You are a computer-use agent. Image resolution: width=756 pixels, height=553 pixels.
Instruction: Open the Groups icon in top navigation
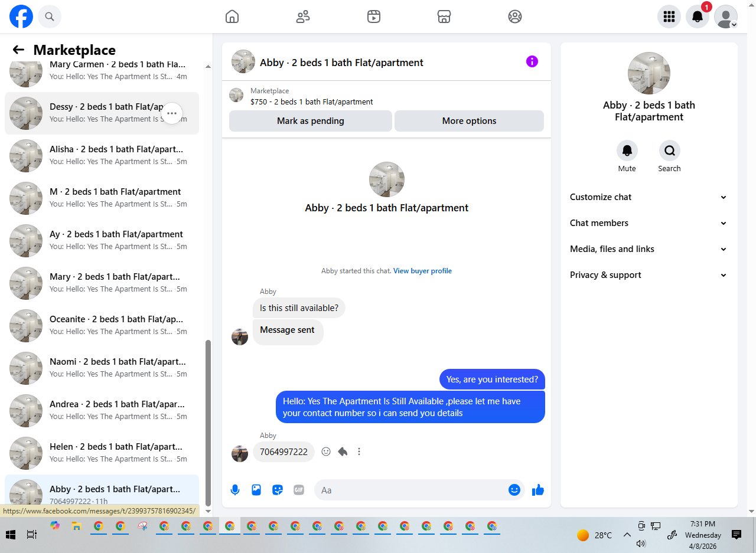515,17
